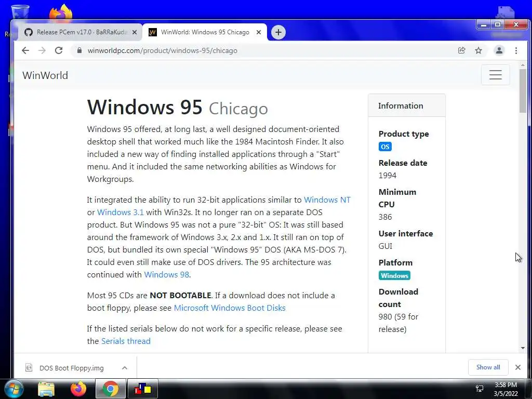Screen dimensions: 532x399
Task: Close the WinWorld Windows 95 tab
Action: (259, 32)
